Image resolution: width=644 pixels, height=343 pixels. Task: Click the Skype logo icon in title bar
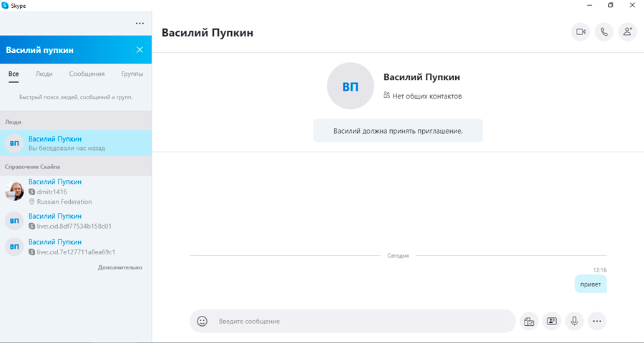point(5,5)
